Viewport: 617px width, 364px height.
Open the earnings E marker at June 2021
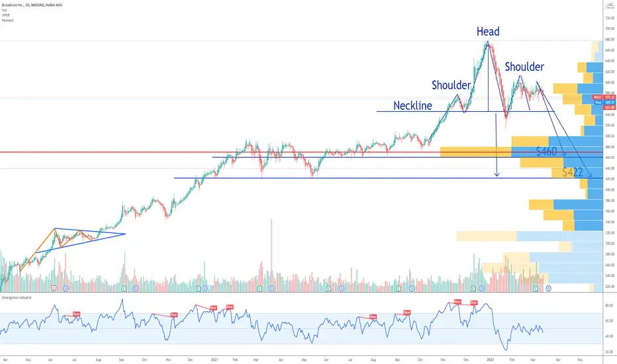[x=328, y=289]
